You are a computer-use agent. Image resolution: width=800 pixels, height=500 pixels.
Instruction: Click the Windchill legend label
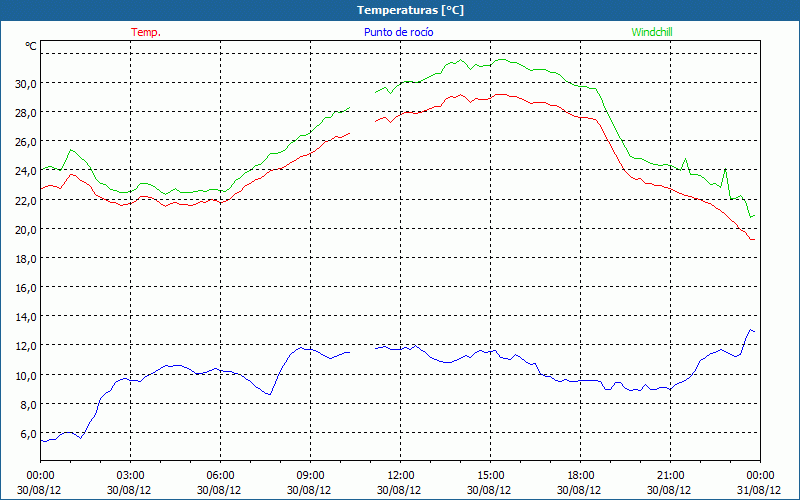tap(652, 32)
